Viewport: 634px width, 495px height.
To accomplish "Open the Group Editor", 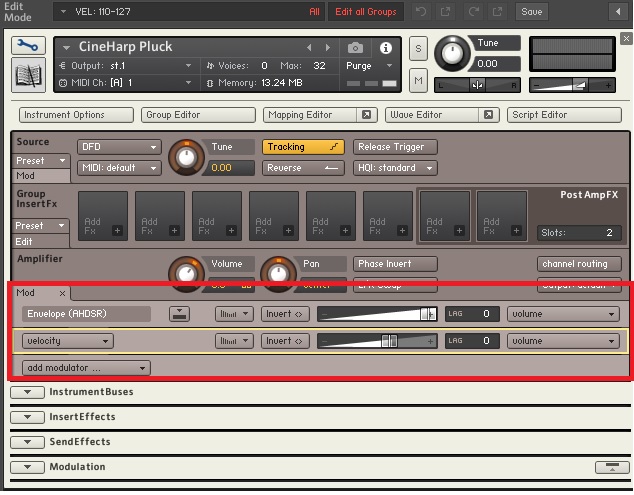I will pos(198,115).
